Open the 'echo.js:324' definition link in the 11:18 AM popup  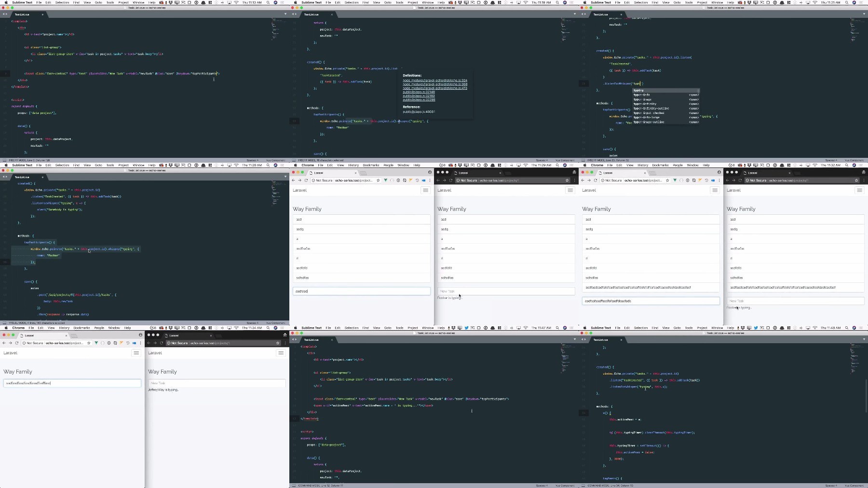point(435,81)
